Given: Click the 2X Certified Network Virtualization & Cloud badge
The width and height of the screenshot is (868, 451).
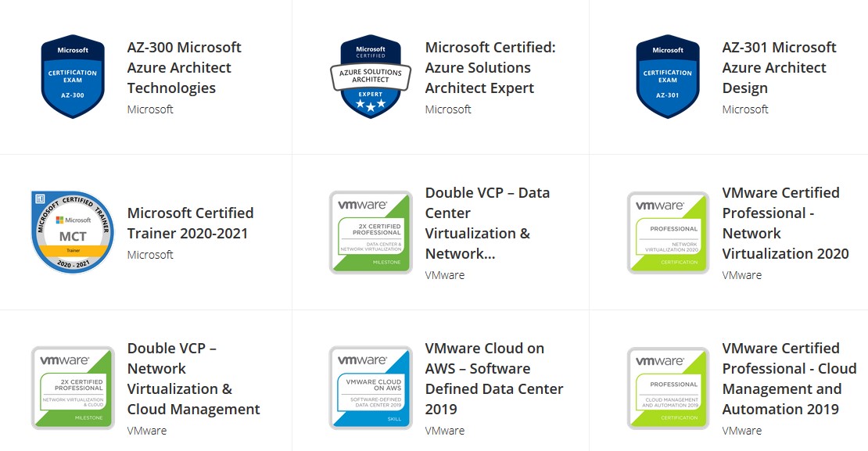Looking at the screenshot, I should pyautogui.click(x=73, y=388).
